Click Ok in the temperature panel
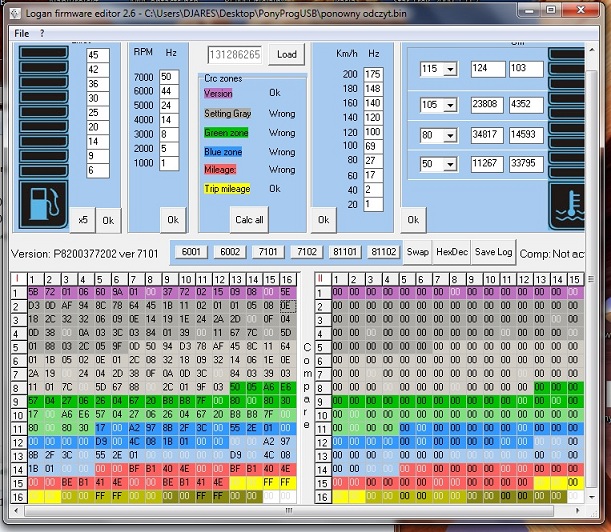This screenshot has width=611, height=532. click(x=413, y=220)
